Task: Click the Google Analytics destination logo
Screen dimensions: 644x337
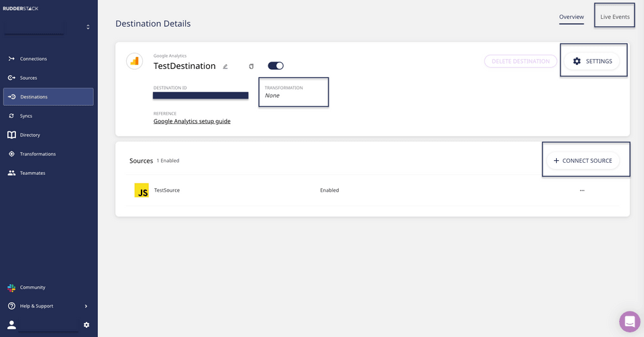Action: [x=135, y=62]
